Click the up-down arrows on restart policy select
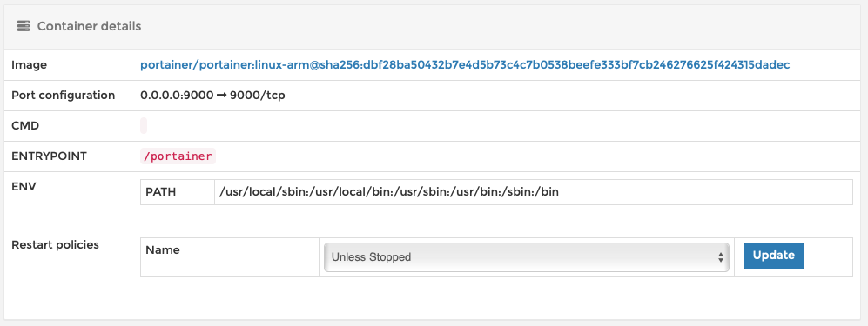The image size is (868, 326). [721, 257]
